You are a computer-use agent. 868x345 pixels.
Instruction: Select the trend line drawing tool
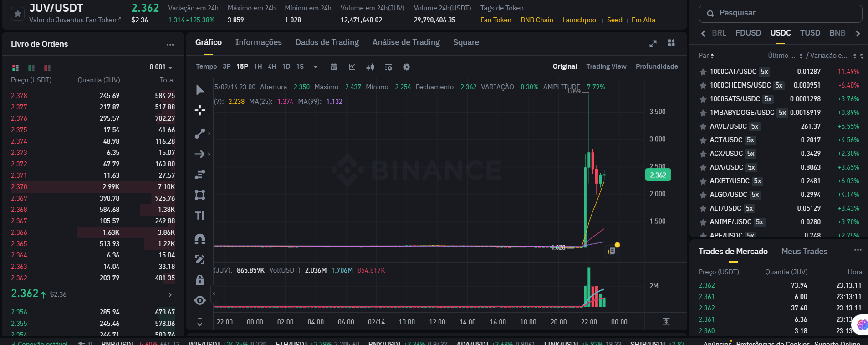[199, 134]
